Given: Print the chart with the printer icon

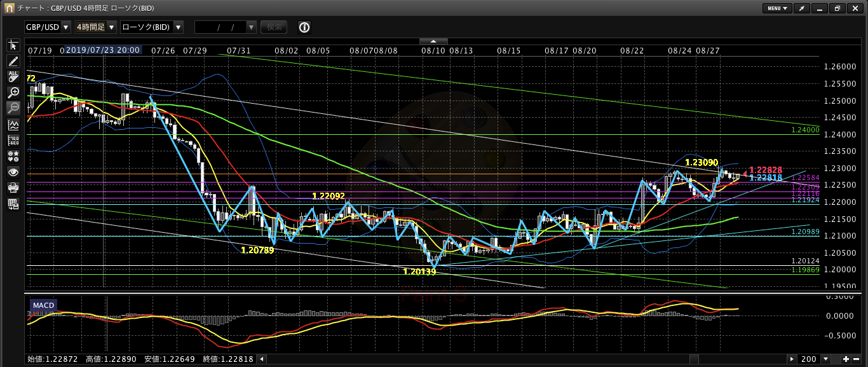Looking at the screenshot, I should coord(13,188).
